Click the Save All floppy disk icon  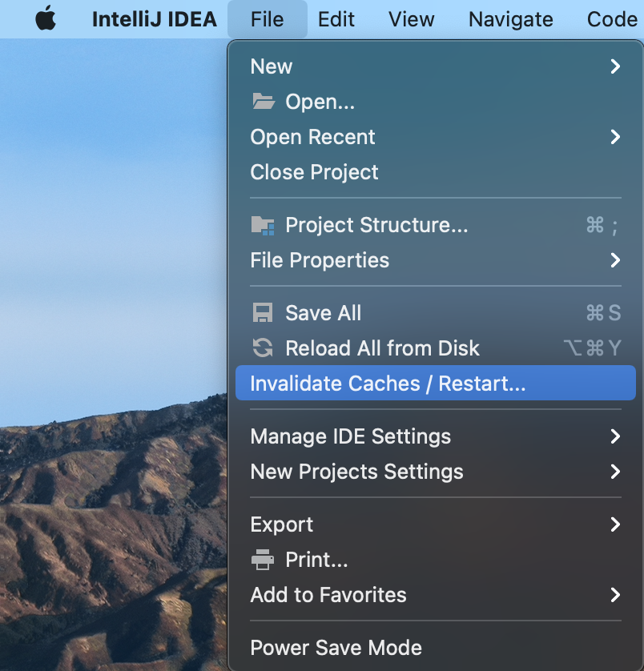tap(263, 313)
